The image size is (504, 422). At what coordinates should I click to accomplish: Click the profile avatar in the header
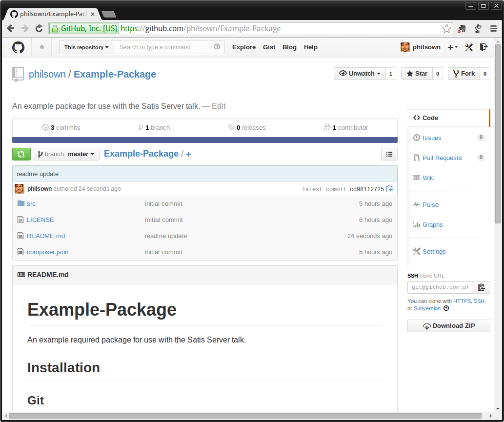coord(405,47)
